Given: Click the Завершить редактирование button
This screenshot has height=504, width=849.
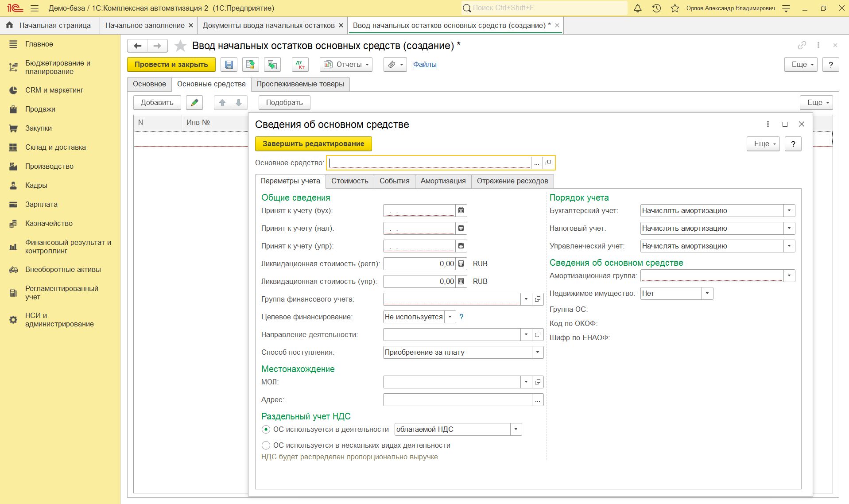Looking at the screenshot, I should pyautogui.click(x=313, y=144).
